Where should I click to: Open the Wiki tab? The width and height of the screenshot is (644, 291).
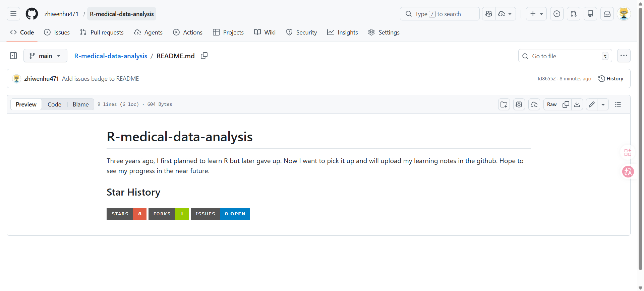265,32
